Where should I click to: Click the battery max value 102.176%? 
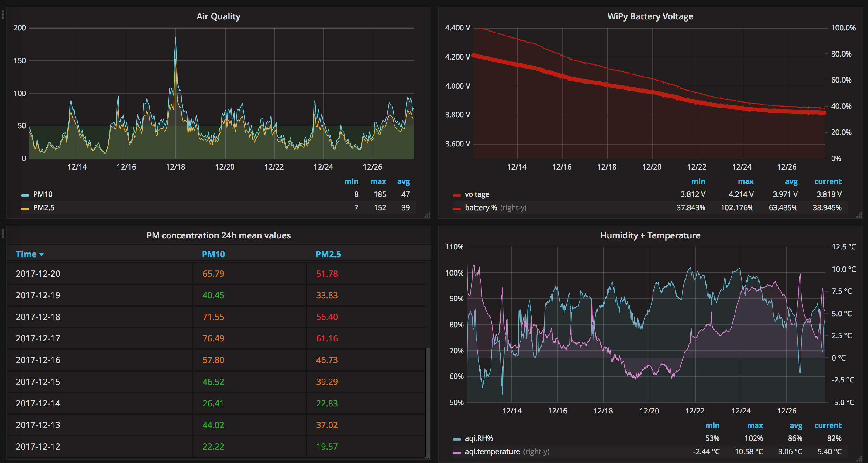(737, 208)
